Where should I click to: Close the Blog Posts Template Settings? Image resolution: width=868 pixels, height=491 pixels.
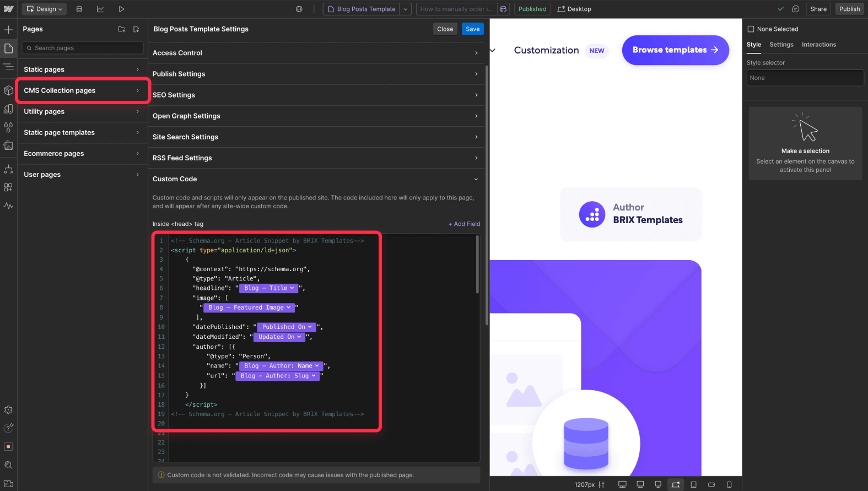[445, 29]
